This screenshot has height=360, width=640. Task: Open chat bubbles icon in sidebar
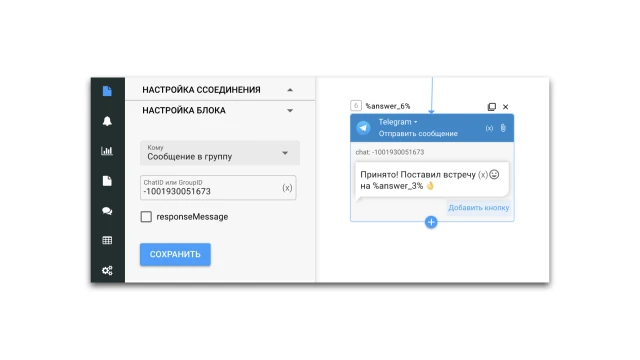point(107,211)
